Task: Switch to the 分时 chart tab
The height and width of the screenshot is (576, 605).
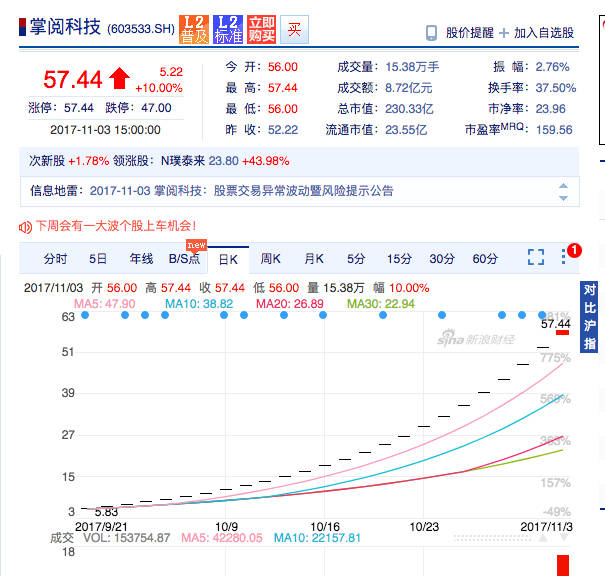Action: tap(55, 258)
